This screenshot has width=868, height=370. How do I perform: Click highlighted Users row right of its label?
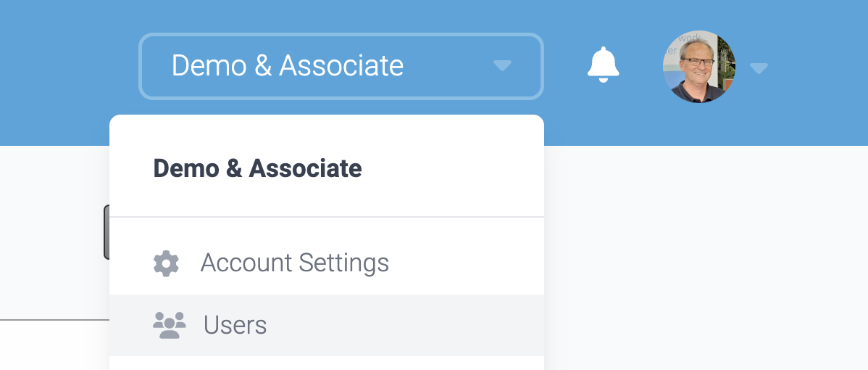[404, 325]
